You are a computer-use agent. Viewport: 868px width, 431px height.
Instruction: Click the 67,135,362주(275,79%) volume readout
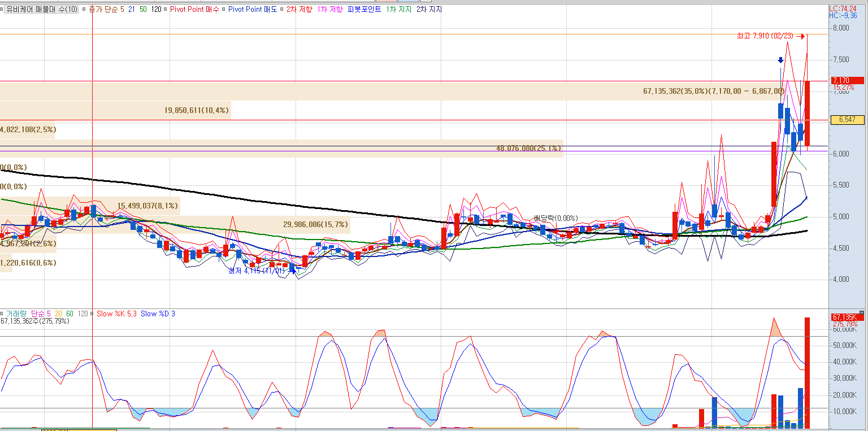tap(35, 321)
